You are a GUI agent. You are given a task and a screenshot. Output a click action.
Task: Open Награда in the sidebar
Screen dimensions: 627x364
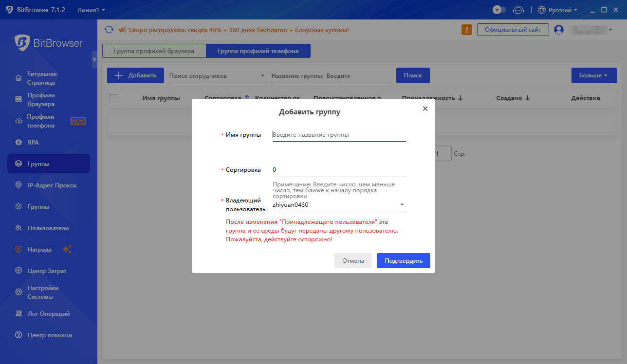49,250
